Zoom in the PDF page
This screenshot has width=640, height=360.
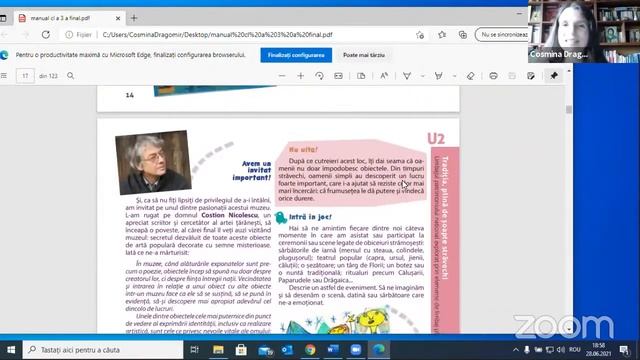coord(300,76)
